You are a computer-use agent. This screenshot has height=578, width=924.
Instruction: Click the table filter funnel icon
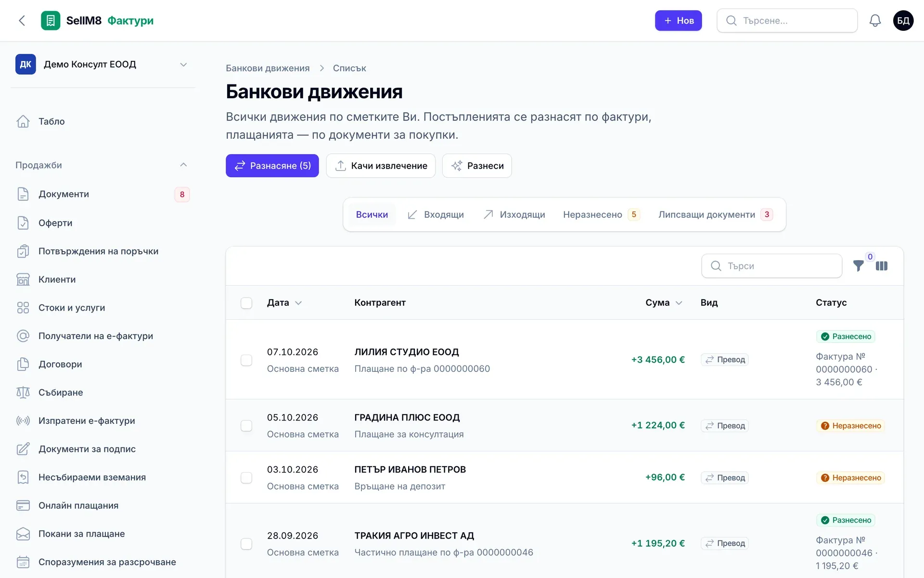858,266
